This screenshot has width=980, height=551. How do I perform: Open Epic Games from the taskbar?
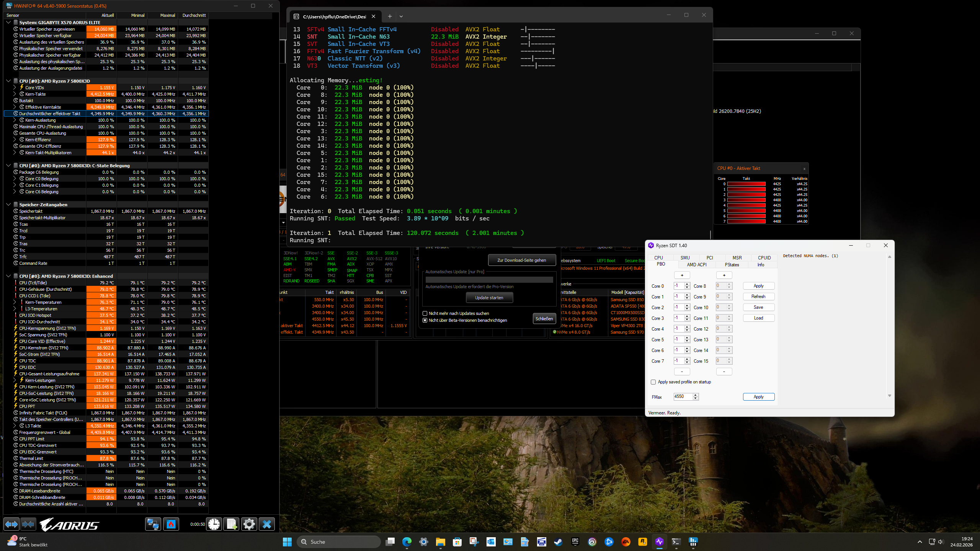(x=575, y=542)
